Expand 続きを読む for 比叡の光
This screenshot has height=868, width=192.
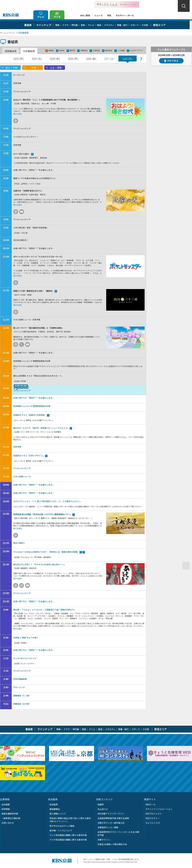[x=18, y=205]
